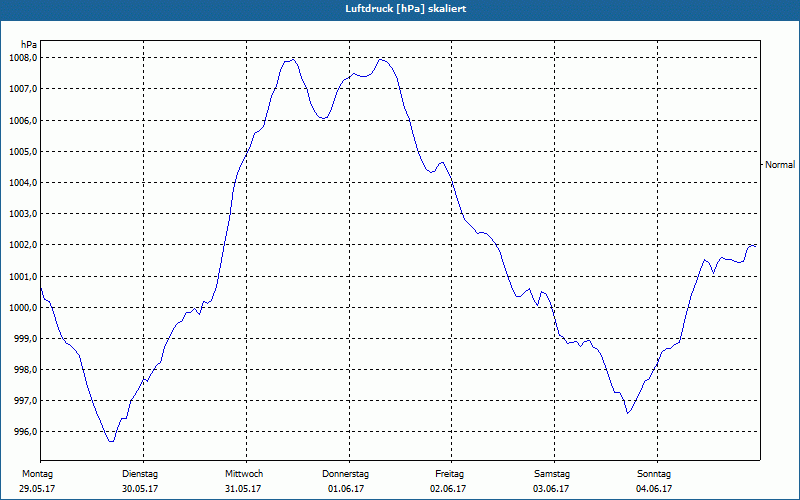Click the '03.06.17' date label
Screen dimensions: 800x500
tap(551, 489)
